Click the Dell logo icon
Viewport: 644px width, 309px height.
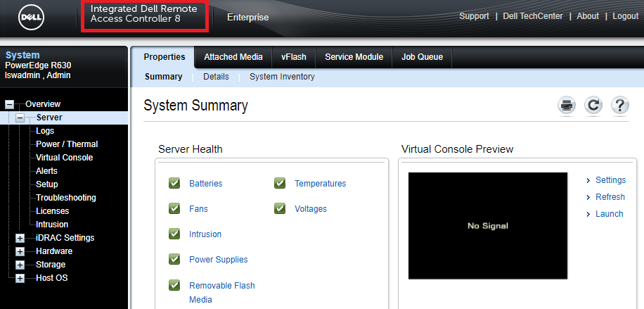click(x=31, y=18)
